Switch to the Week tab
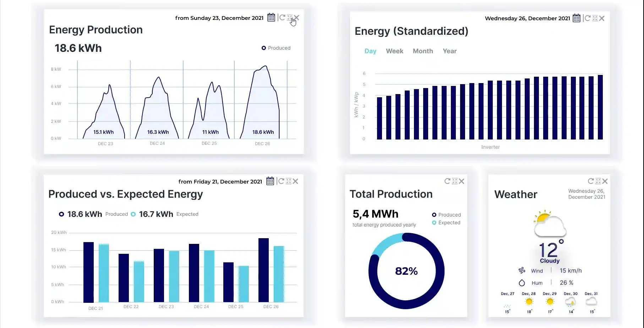The height and width of the screenshot is (328, 644). [394, 51]
